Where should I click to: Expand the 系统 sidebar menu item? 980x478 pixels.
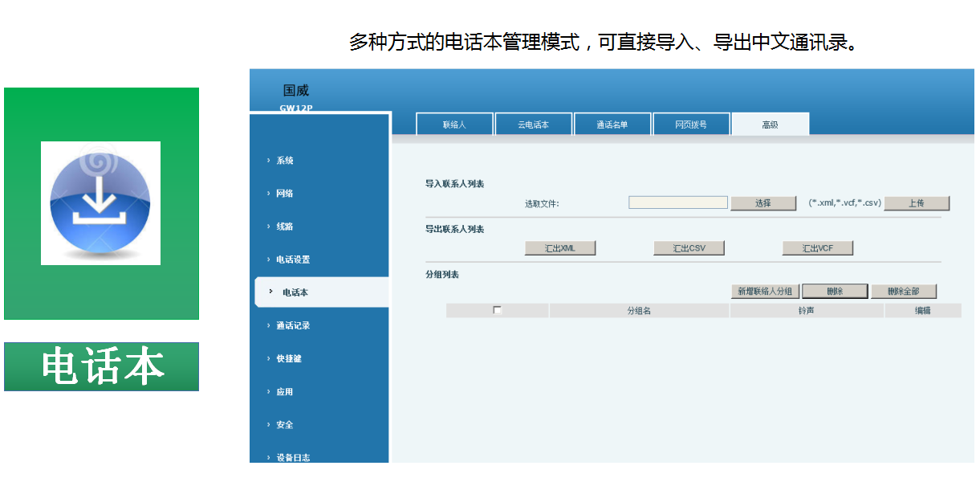[x=285, y=161]
